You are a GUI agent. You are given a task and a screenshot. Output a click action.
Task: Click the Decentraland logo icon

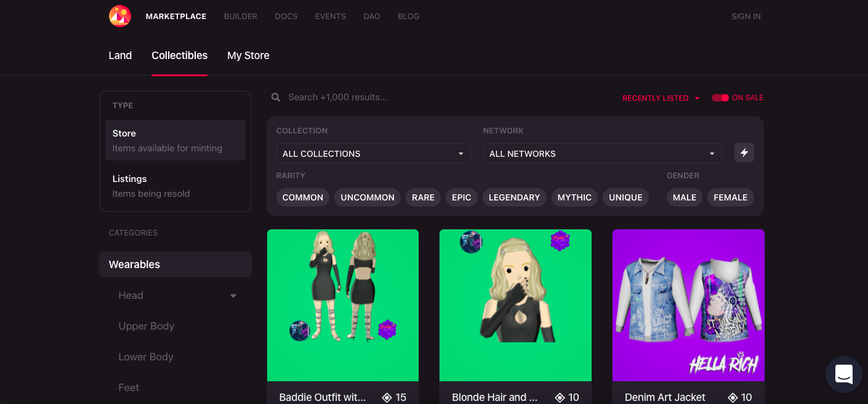(120, 16)
